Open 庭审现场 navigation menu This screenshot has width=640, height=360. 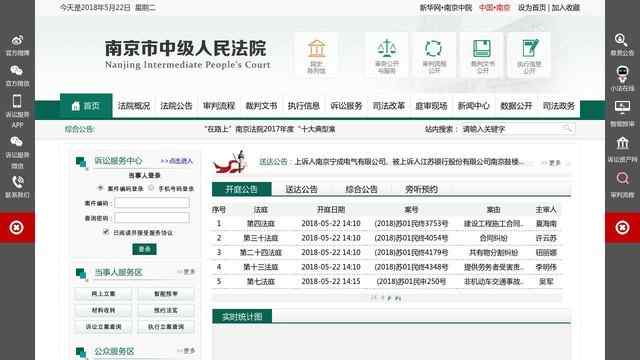coord(431,106)
